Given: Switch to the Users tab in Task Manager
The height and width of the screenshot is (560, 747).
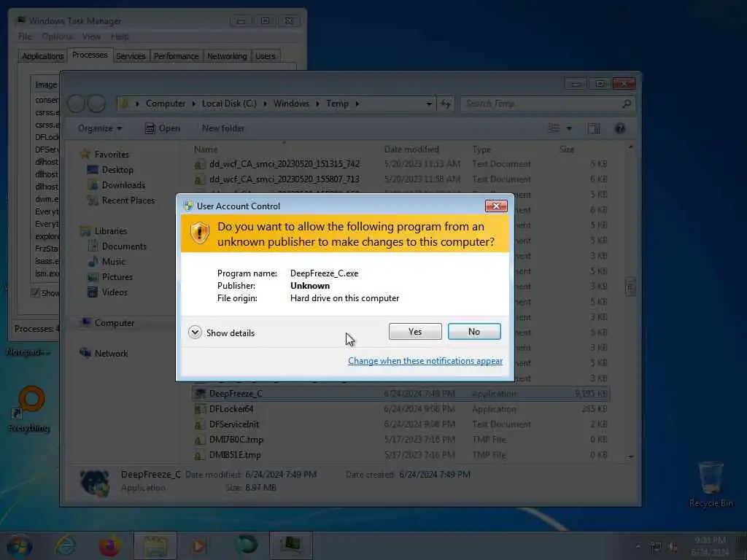Looking at the screenshot, I should pos(266,56).
